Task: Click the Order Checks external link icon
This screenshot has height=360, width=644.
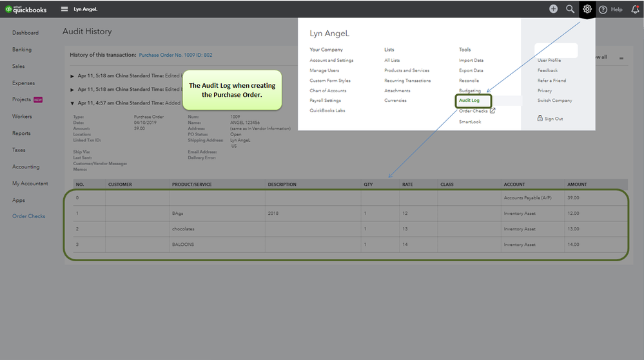Action: tap(493, 110)
